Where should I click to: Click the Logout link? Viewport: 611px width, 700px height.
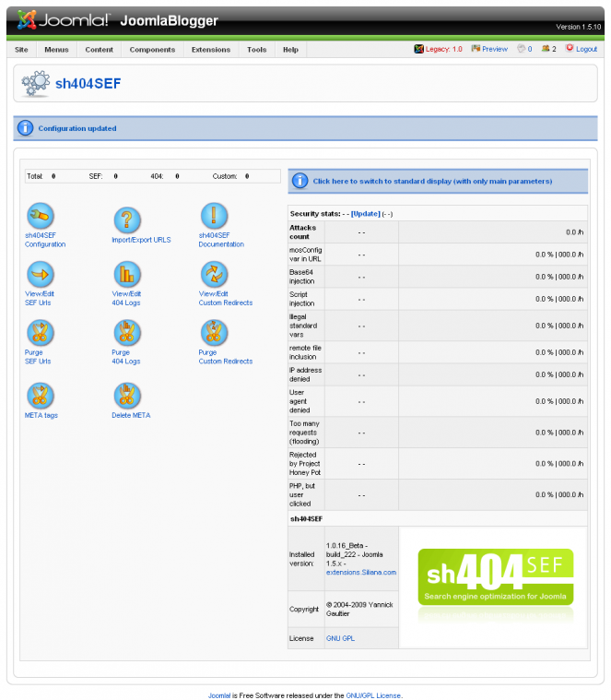pyautogui.click(x=586, y=49)
